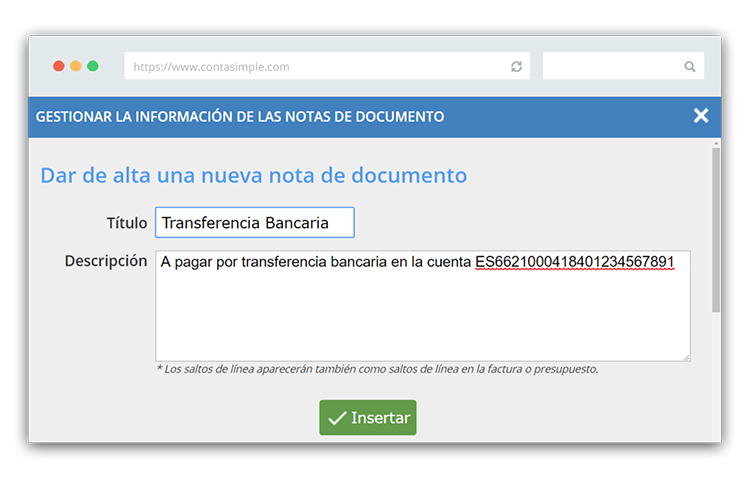Click the textarea resize handle in Descripción
The height and width of the screenshot is (484, 750).
tap(686, 357)
